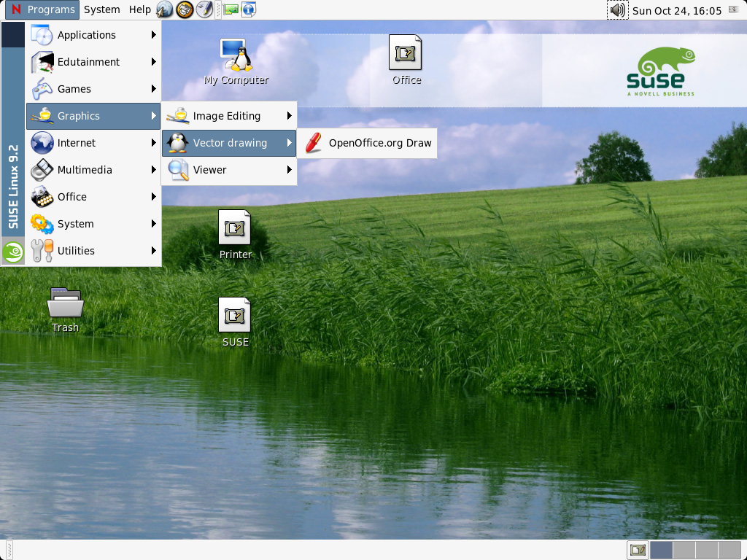Click the network card panel icon
The image size is (747, 560).
(x=231, y=9)
